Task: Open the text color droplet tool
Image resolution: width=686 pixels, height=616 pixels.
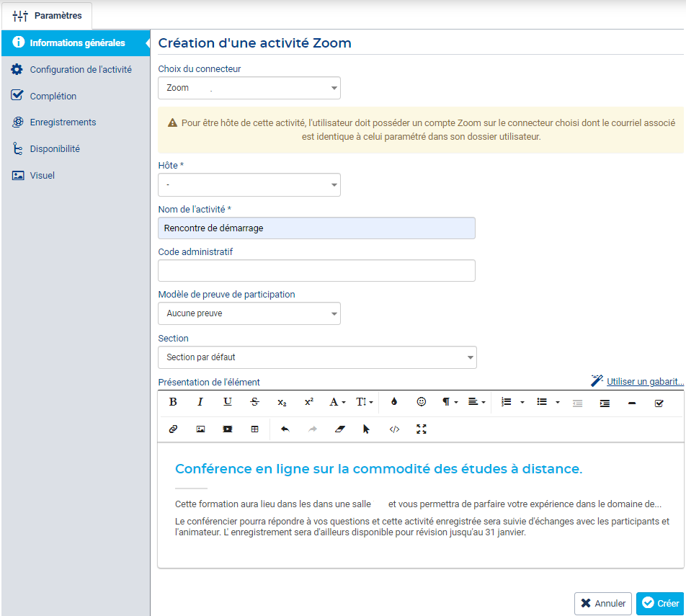Action: click(394, 402)
